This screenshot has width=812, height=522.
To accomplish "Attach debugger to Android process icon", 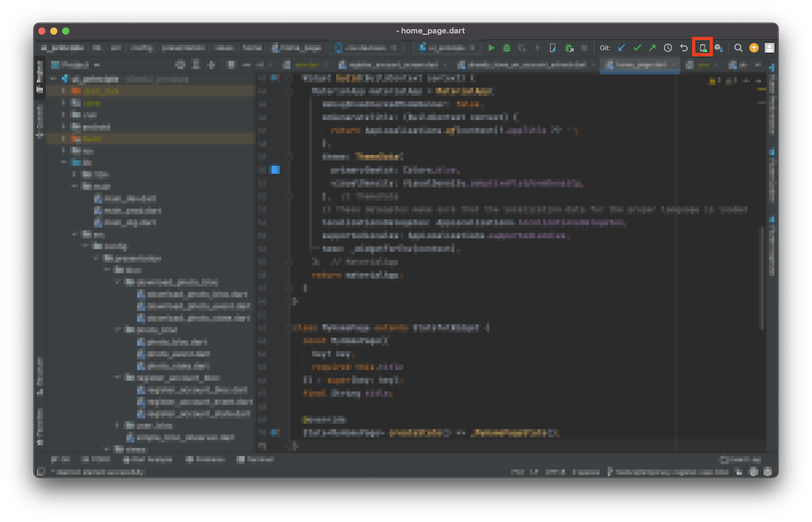I will tap(569, 48).
